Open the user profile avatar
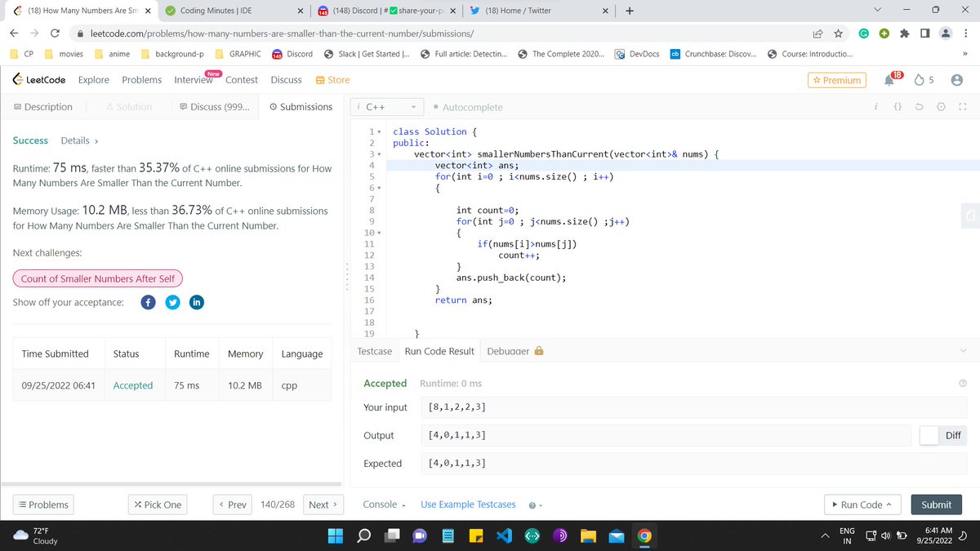 point(957,80)
